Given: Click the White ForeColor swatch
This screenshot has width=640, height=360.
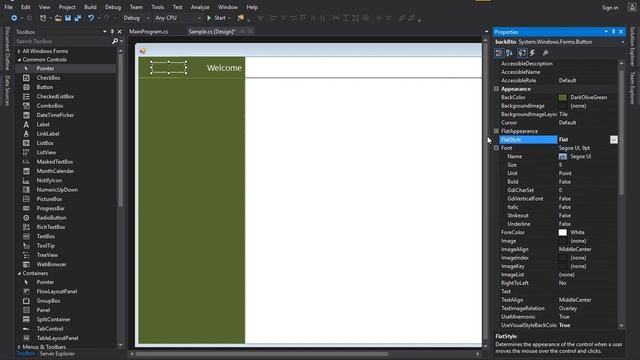Looking at the screenshot, I should 562,232.
